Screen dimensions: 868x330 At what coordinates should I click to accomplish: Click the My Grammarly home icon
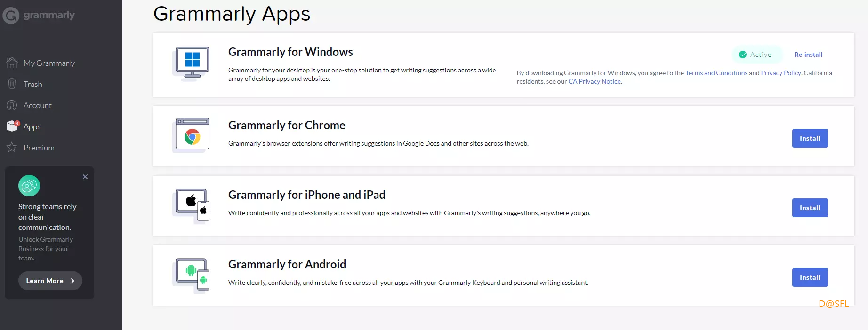12,63
